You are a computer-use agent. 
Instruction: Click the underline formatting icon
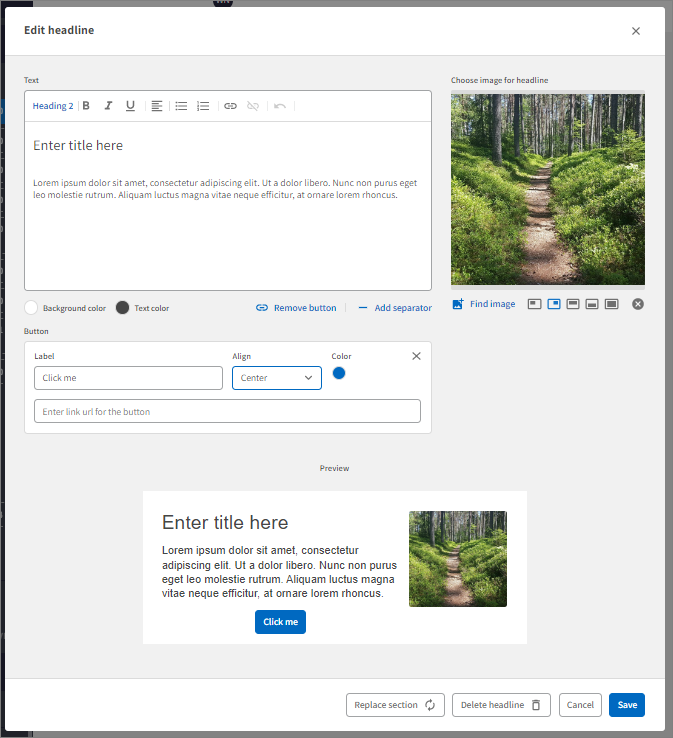[x=130, y=106]
